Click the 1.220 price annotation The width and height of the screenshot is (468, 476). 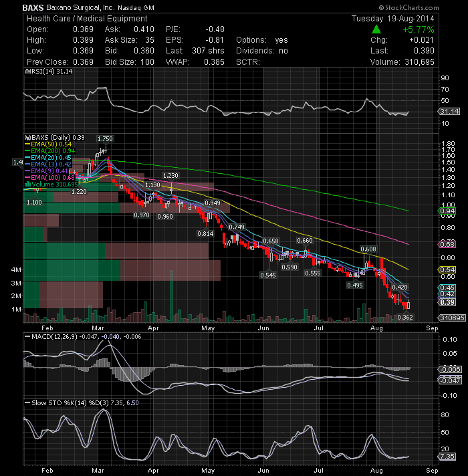tap(79, 192)
